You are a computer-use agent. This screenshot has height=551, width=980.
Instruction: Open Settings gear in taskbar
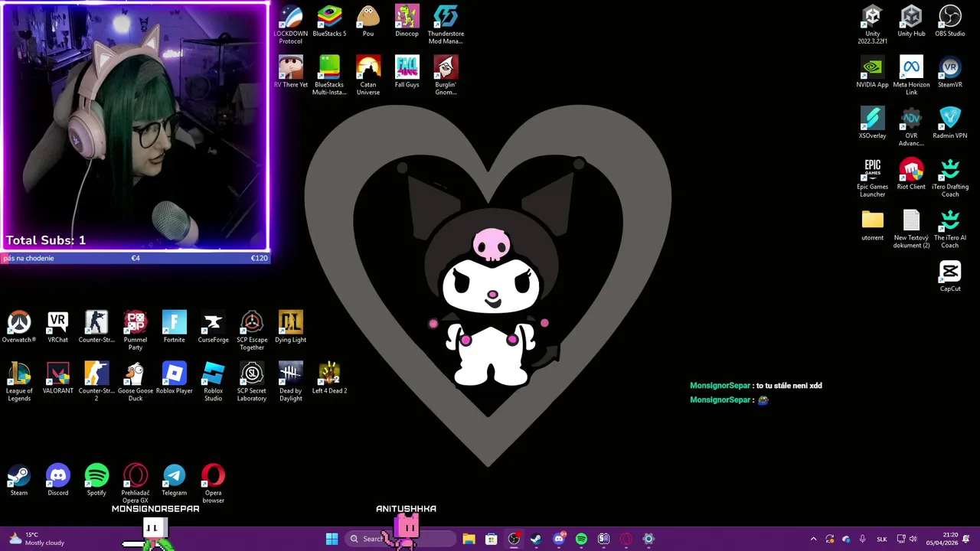click(648, 539)
